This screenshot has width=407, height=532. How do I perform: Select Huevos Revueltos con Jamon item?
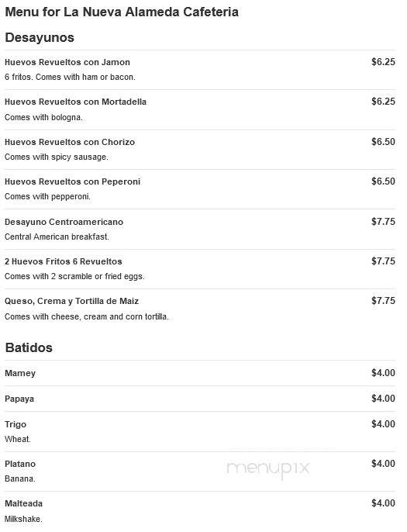coord(67,62)
